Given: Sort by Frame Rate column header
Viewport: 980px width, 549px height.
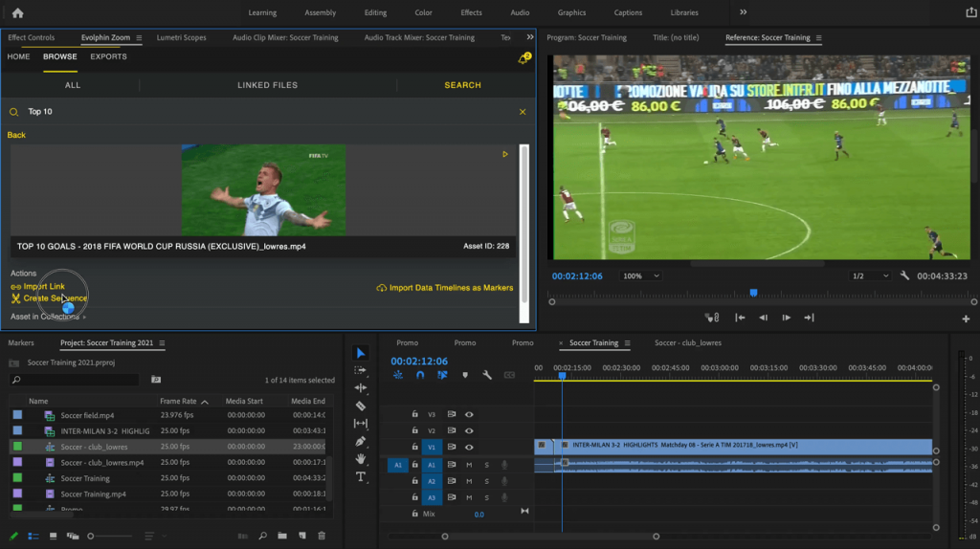Looking at the screenshot, I should coord(178,401).
